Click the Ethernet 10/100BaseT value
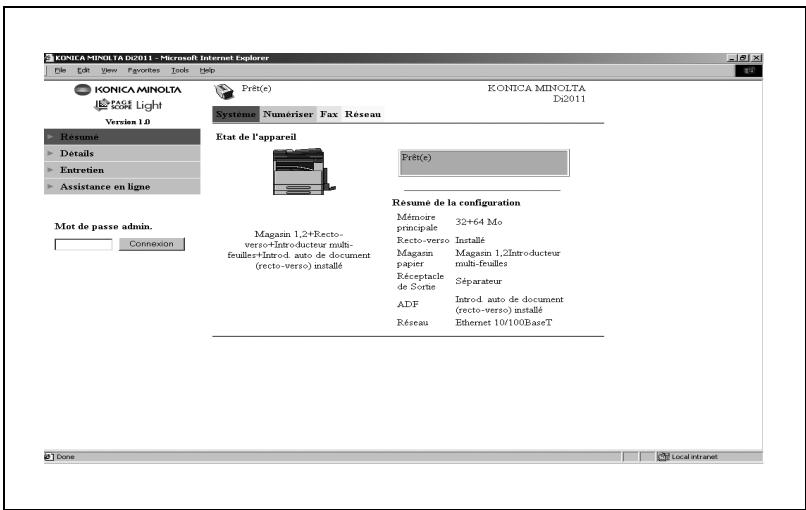The height and width of the screenshot is (510, 806). 503,323
